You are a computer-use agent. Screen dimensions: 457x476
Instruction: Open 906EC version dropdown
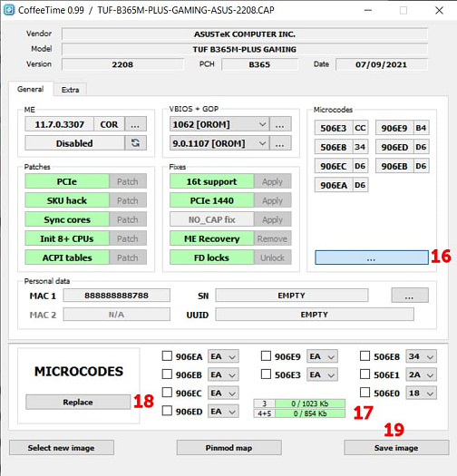[x=223, y=393]
